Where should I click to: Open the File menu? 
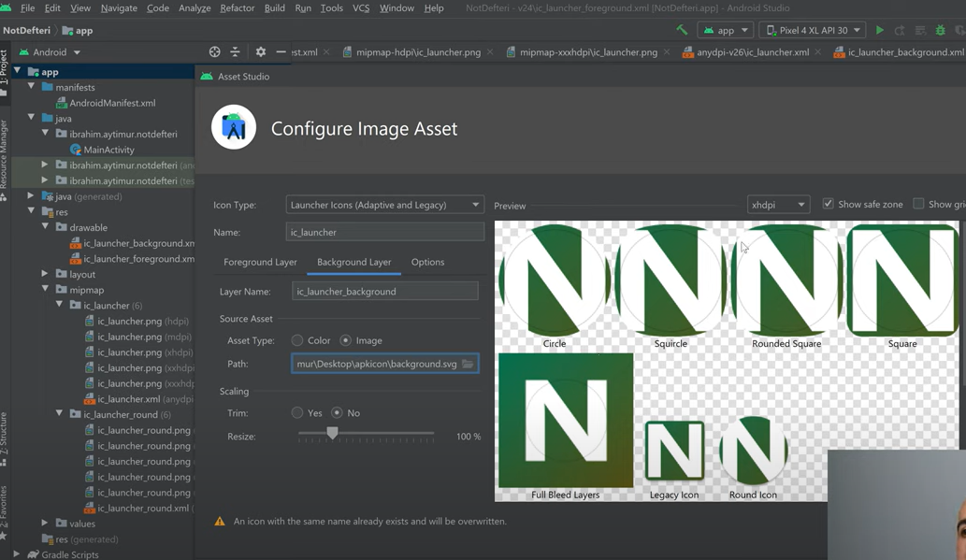click(x=28, y=8)
